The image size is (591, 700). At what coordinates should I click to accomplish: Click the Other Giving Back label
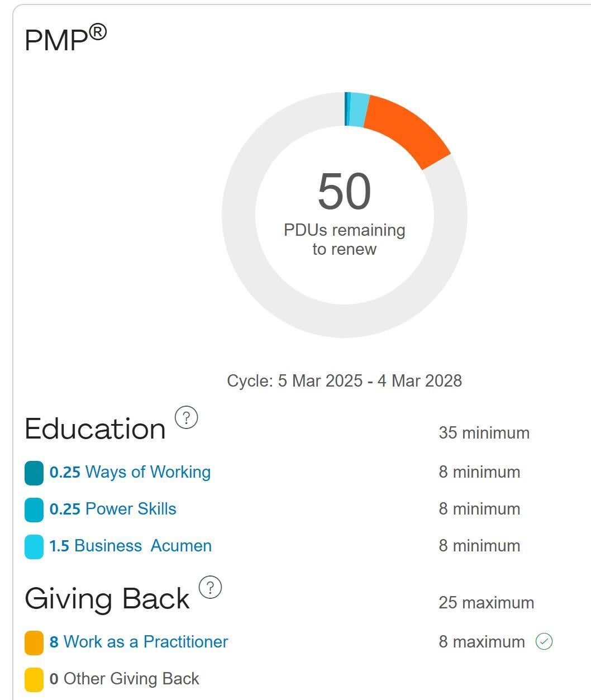131,679
